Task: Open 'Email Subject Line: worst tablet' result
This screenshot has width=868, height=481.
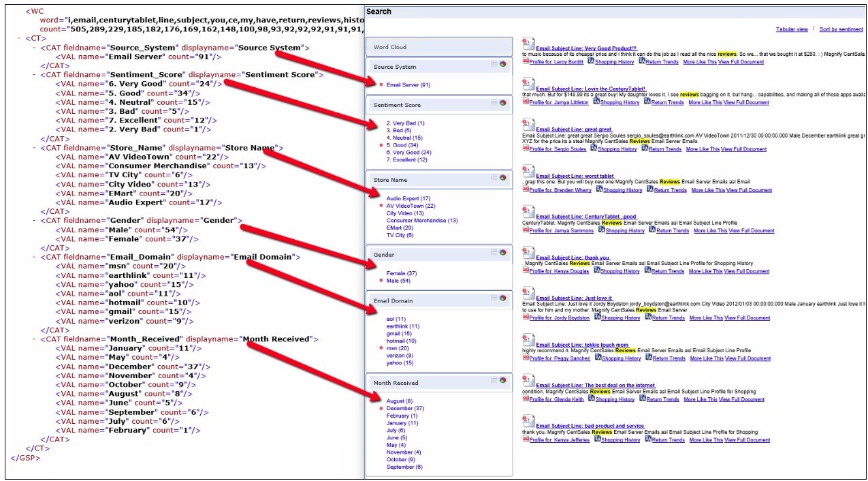Action: 575,176
